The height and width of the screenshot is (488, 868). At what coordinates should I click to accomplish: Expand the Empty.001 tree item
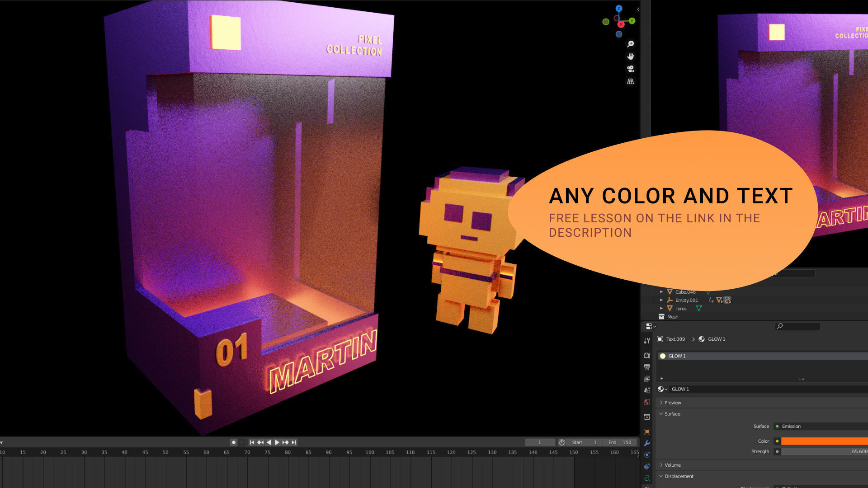[x=661, y=300]
